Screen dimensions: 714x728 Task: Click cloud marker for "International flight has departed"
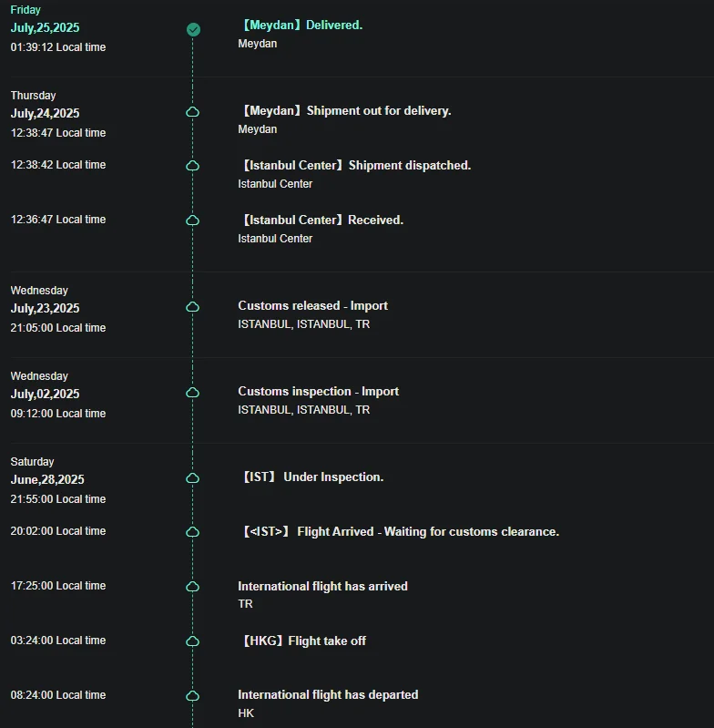tap(193, 695)
